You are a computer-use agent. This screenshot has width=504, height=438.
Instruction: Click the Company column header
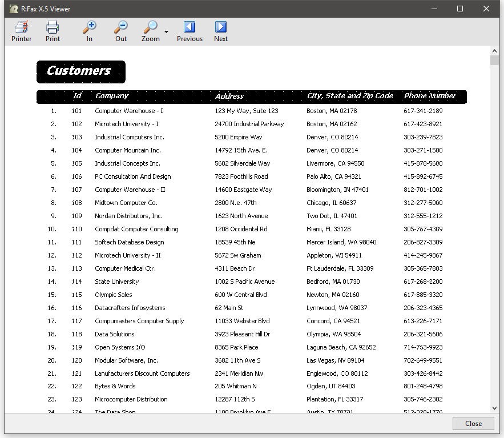[x=112, y=96]
